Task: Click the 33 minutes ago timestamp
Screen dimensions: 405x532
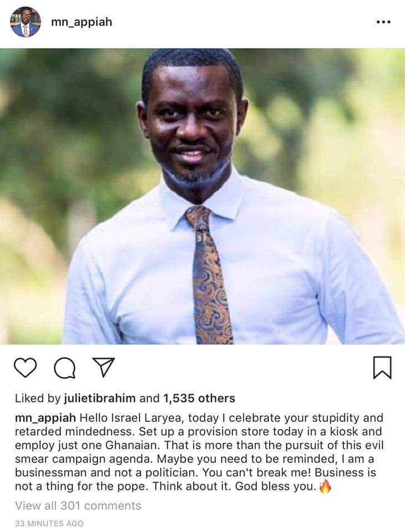Action: 49,524
